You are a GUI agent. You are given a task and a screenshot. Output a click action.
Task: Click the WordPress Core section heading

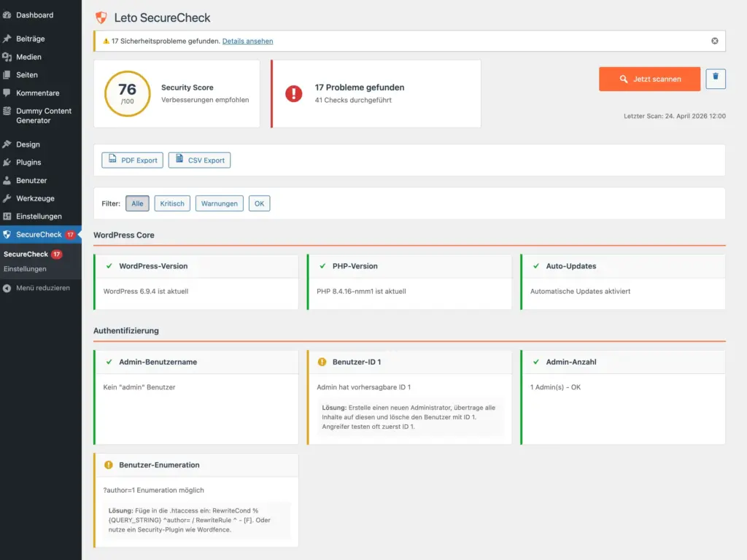124,236
